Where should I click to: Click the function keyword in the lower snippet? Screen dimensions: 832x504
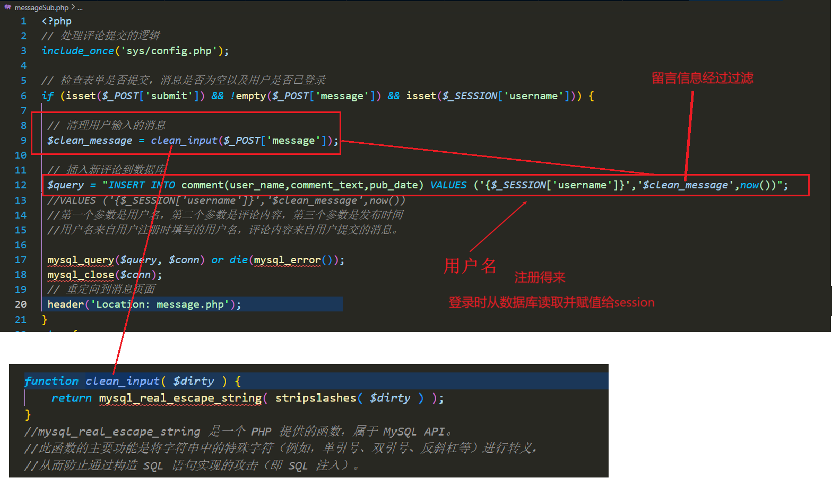51,381
